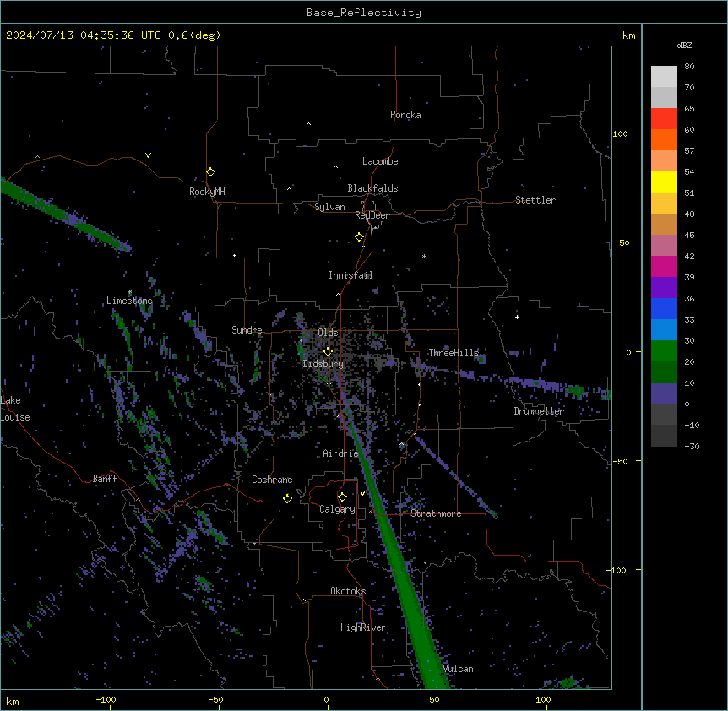
Task: Pick the magenta swatch in the dBZ legend
Action: click(664, 266)
